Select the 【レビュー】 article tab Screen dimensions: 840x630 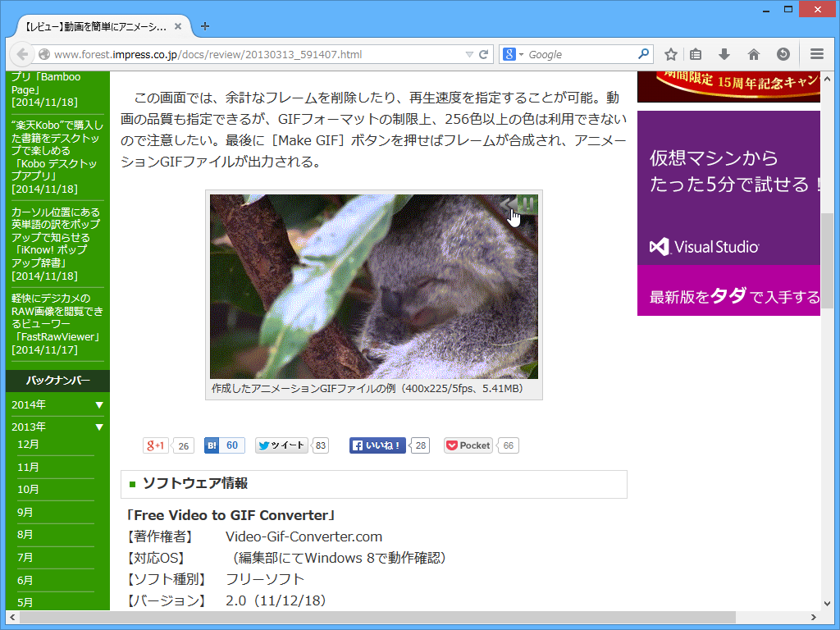[x=98, y=25]
